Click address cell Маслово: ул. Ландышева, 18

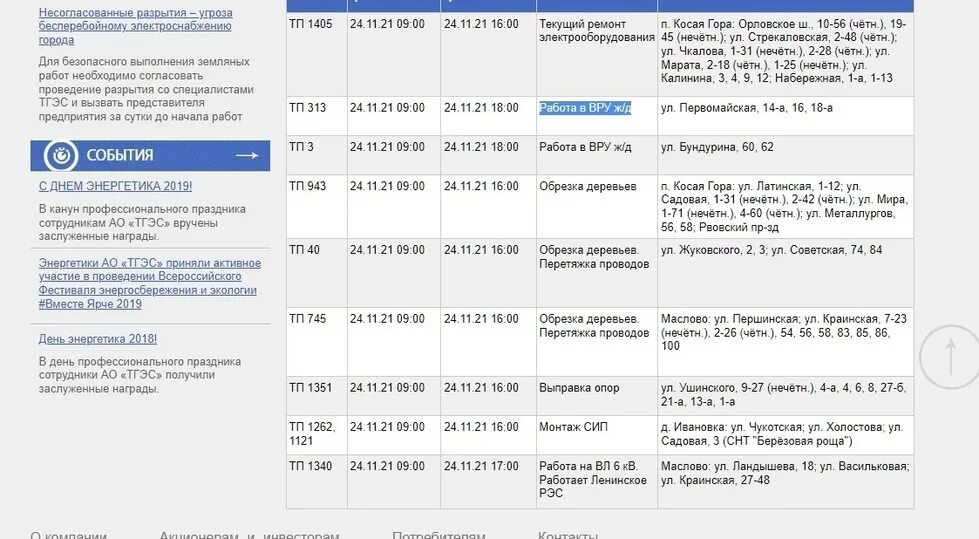click(x=785, y=482)
